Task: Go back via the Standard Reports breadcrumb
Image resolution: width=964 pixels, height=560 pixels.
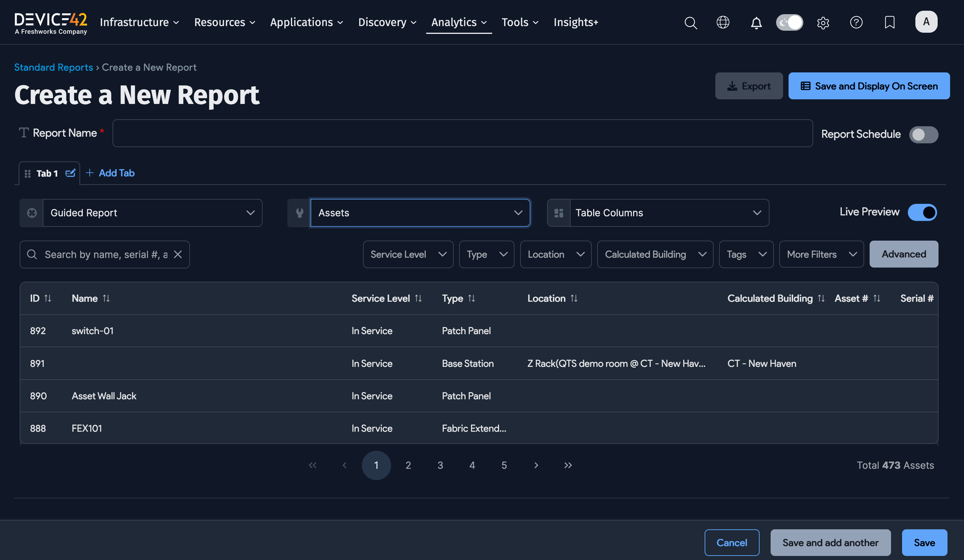Action: [x=54, y=67]
